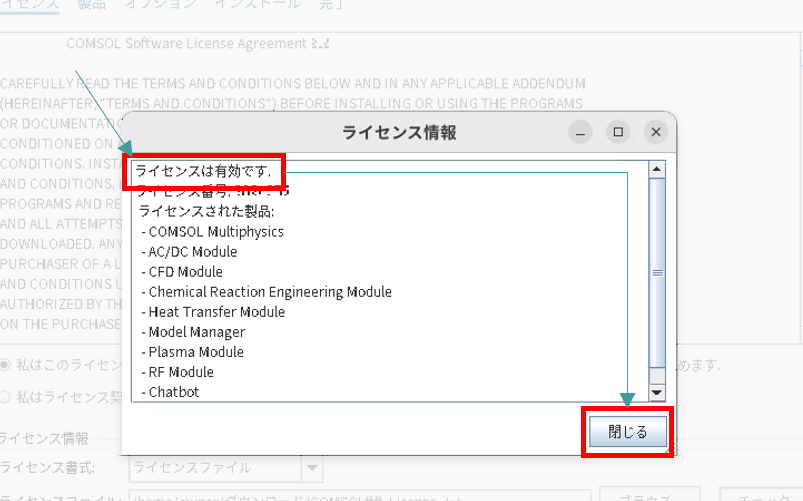Select the 'Heat Transfer Module' line
Viewport: 803px width, 501px height.
213,312
